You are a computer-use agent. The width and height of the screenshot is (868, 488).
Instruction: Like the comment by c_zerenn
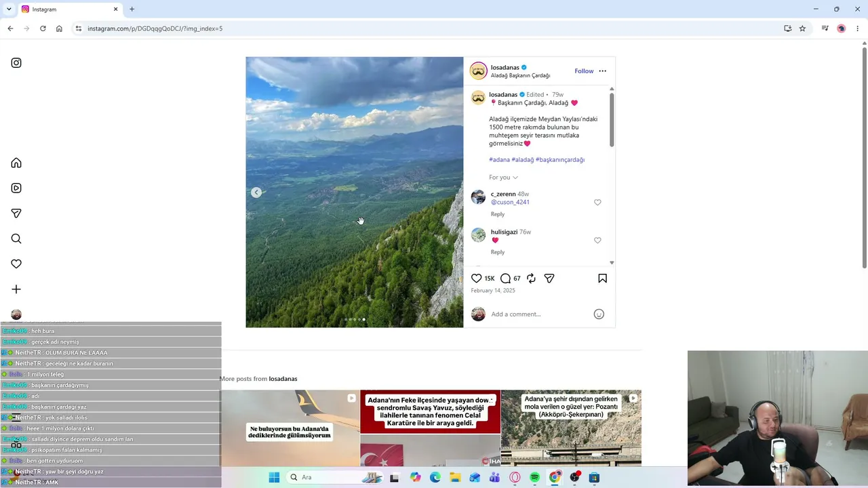[597, 202]
